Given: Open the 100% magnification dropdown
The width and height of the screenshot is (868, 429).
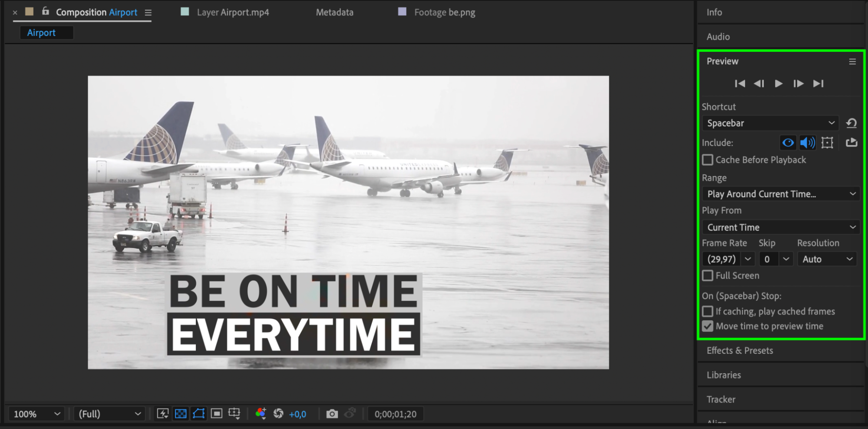Looking at the screenshot, I should (x=36, y=414).
